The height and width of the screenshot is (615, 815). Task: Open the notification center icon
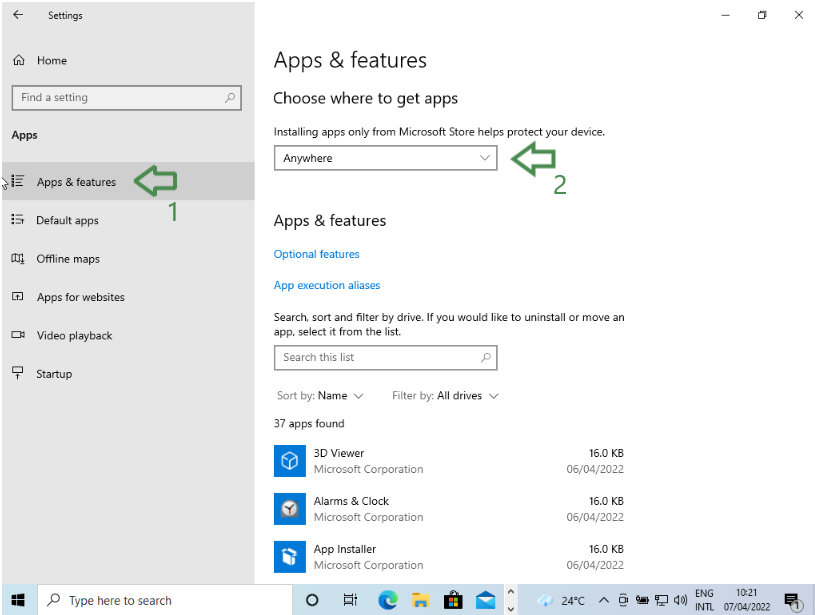pyautogui.click(x=793, y=601)
